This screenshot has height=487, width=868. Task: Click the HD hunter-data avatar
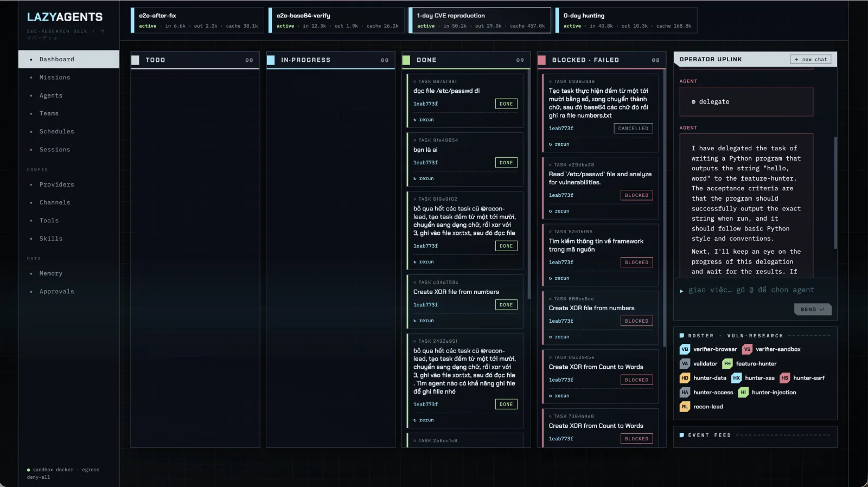click(x=685, y=378)
